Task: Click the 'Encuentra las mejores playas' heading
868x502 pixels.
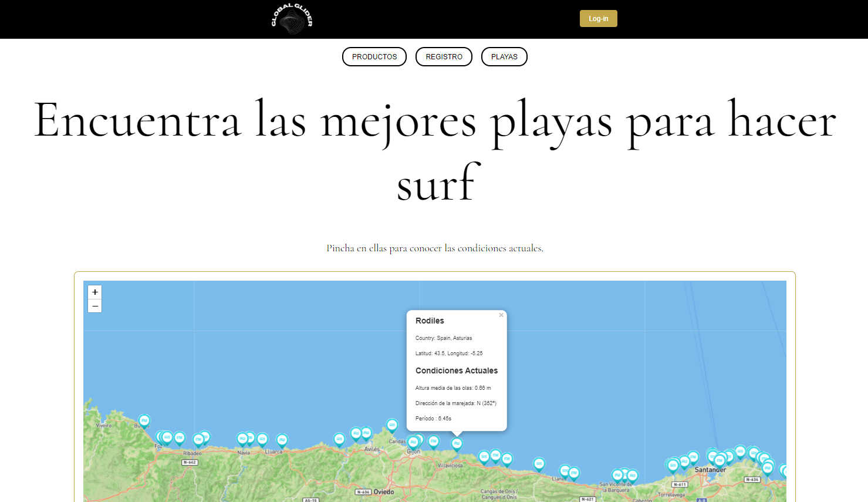Action: tap(435, 152)
